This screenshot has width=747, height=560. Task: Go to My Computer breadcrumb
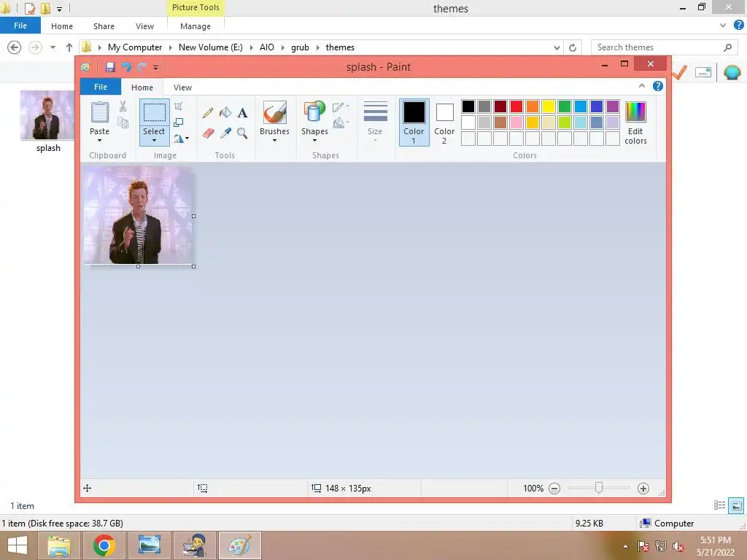tap(135, 47)
